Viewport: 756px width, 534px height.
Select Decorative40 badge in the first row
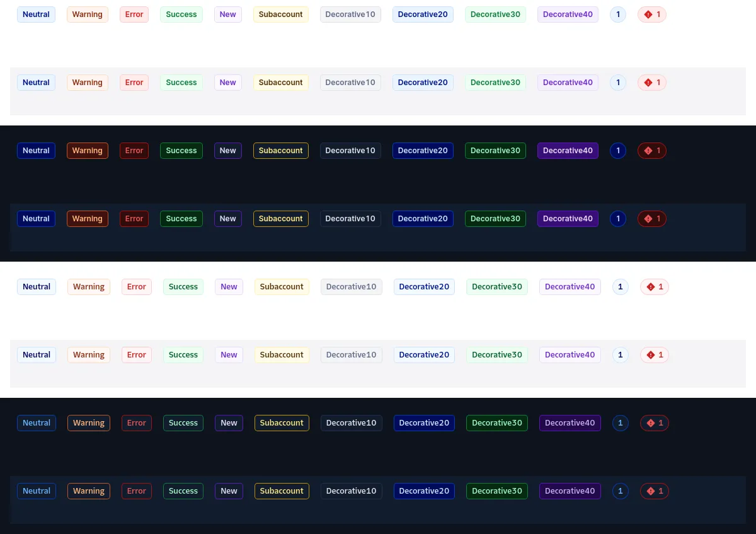point(568,15)
